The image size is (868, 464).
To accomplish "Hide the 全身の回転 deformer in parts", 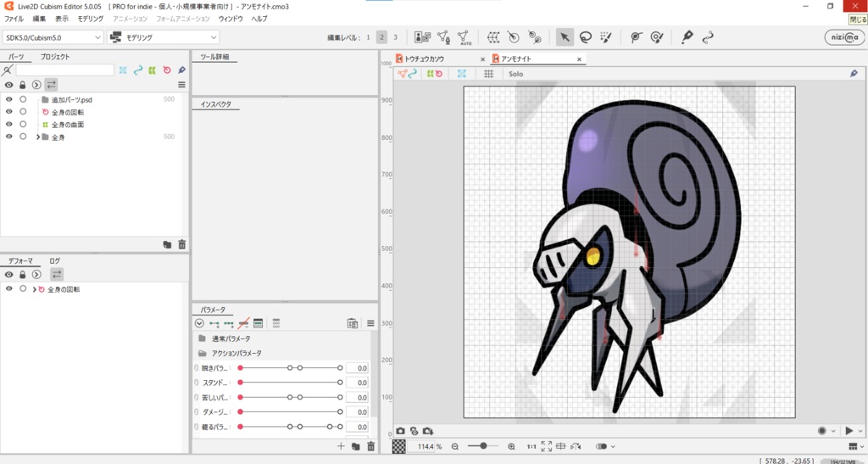I will (x=8, y=112).
